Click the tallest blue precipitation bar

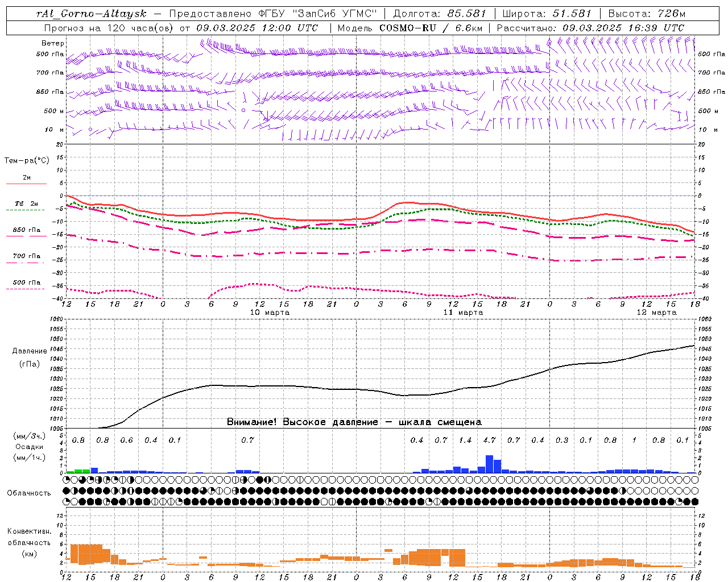pyautogui.click(x=489, y=464)
